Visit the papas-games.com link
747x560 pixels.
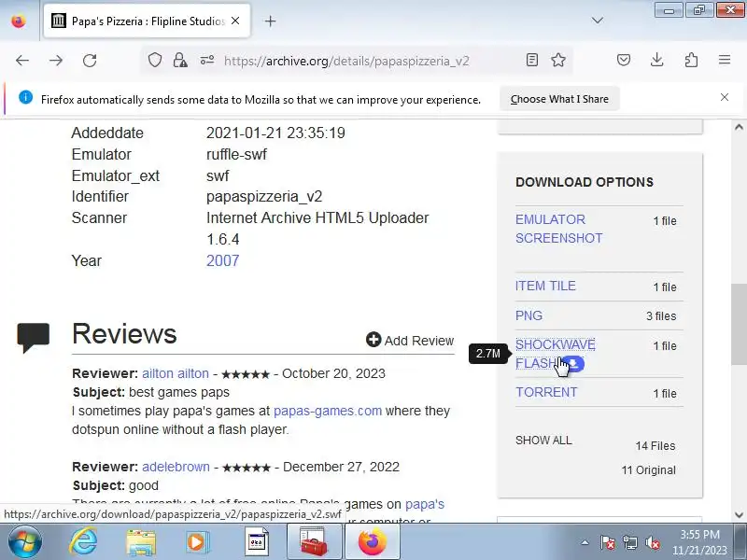(328, 411)
